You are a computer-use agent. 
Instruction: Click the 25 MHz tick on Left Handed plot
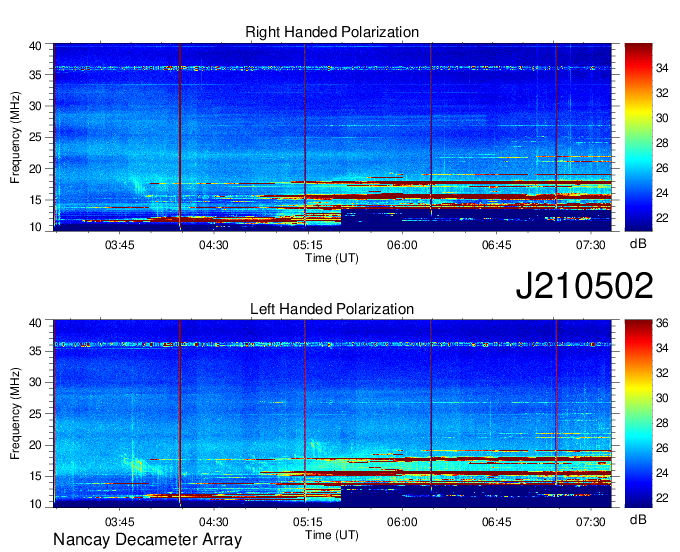(x=35, y=414)
